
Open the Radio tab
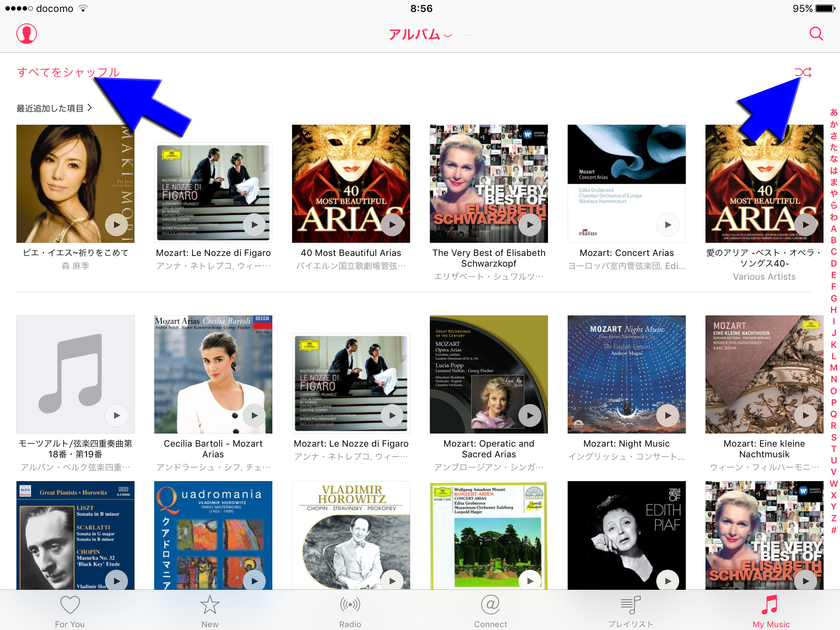[350, 611]
